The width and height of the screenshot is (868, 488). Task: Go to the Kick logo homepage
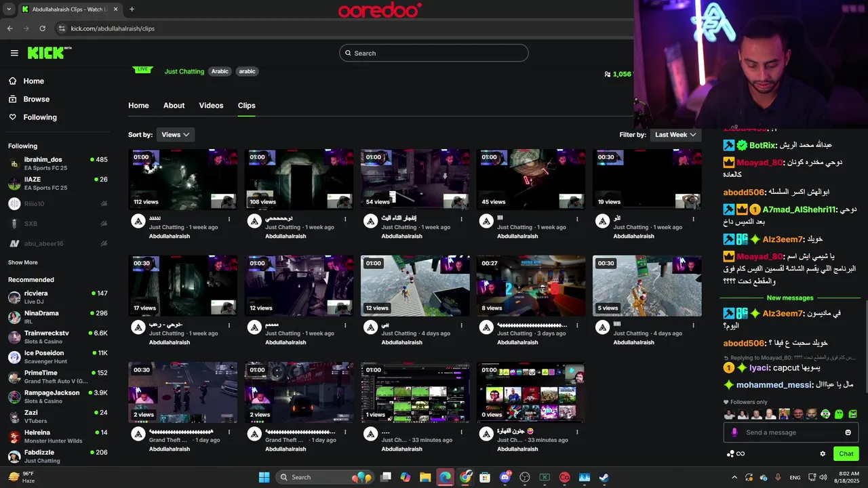pos(49,53)
